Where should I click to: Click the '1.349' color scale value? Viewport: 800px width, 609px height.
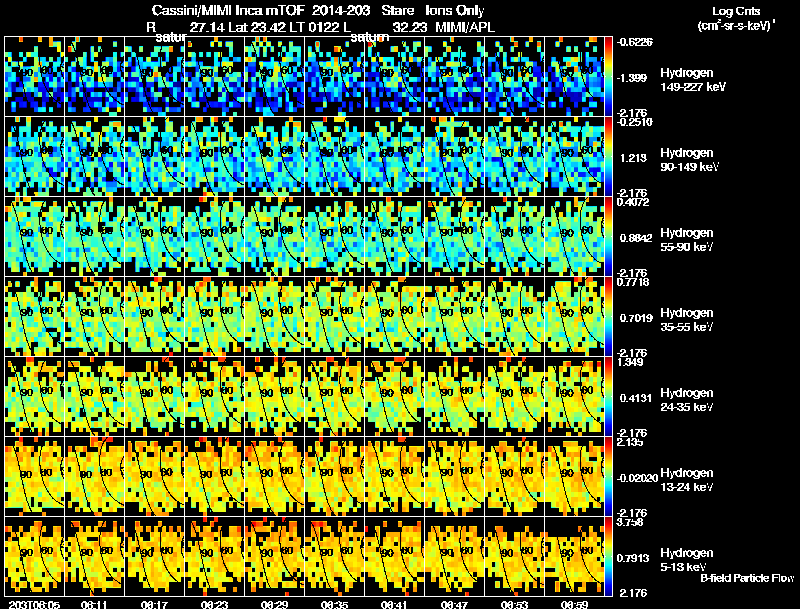[630, 362]
